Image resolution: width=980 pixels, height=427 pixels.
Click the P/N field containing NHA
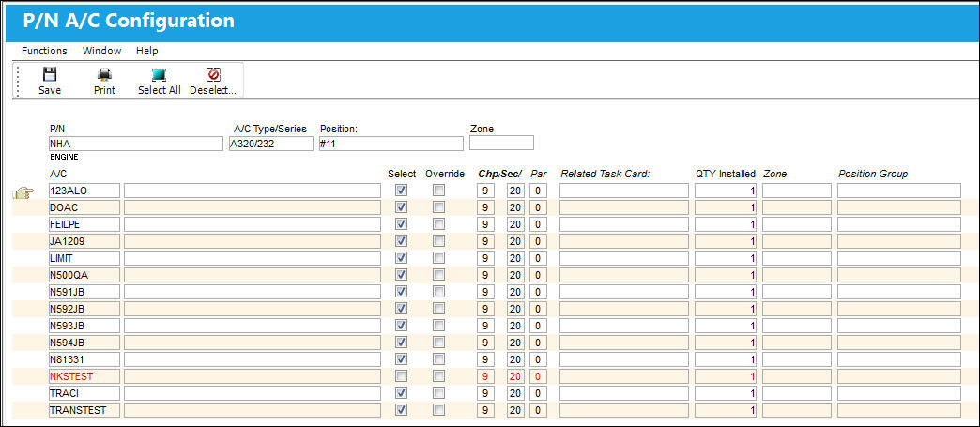135,144
